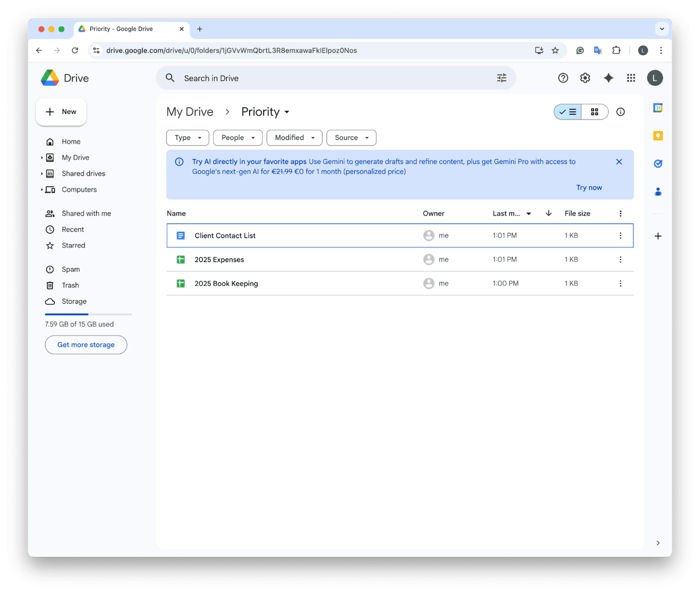
Task: Open Google Calendar in the side panel
Action: [658, 108]
